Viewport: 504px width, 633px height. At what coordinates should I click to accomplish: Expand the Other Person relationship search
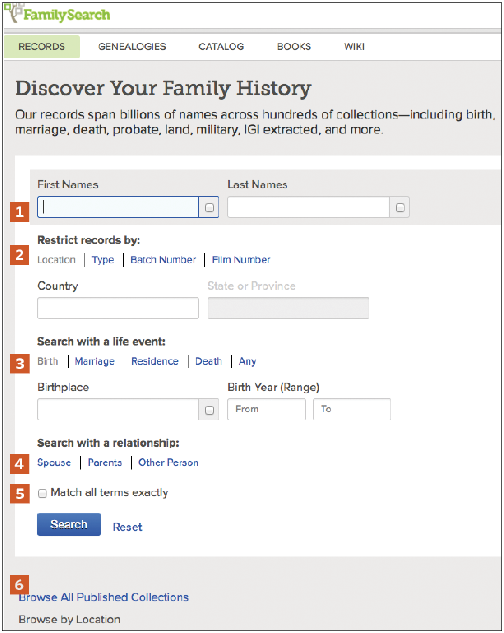tap(168, 462)
